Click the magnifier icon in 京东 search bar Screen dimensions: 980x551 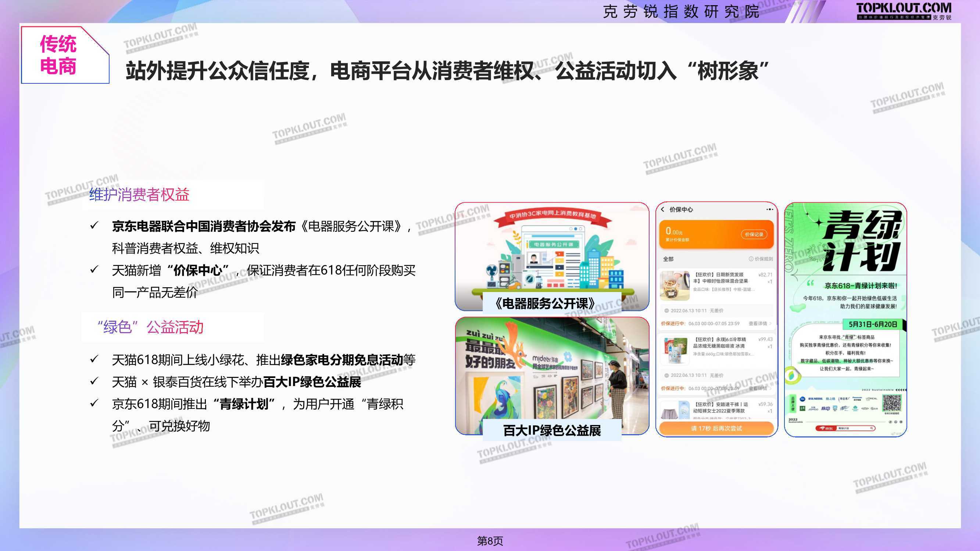[x=872, y=428]
